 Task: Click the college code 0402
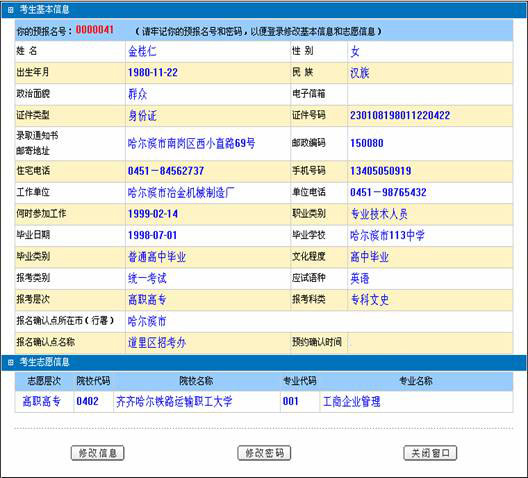[x=88, y=401]
